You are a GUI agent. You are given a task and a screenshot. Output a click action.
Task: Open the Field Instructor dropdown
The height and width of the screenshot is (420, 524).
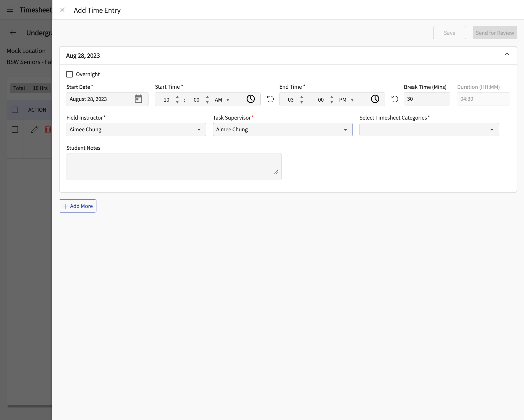click(x=136, y=130)
